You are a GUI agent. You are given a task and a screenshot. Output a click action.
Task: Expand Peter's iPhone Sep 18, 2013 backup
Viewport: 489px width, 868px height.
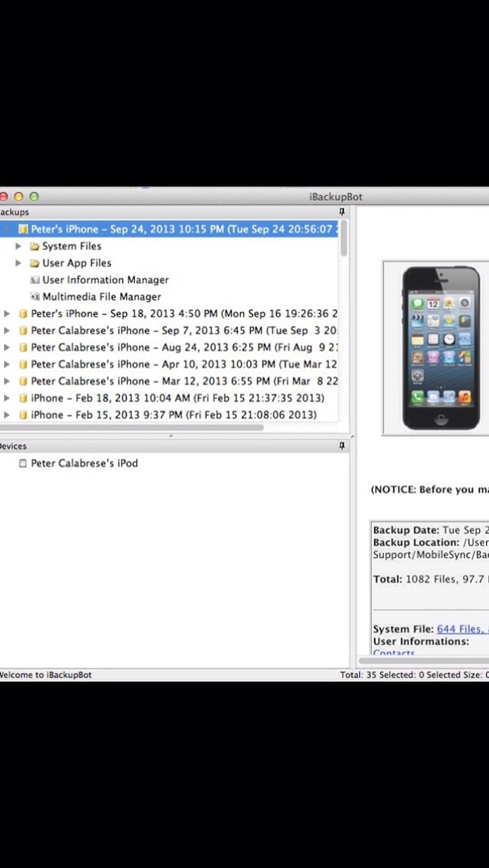pos(7,314)
